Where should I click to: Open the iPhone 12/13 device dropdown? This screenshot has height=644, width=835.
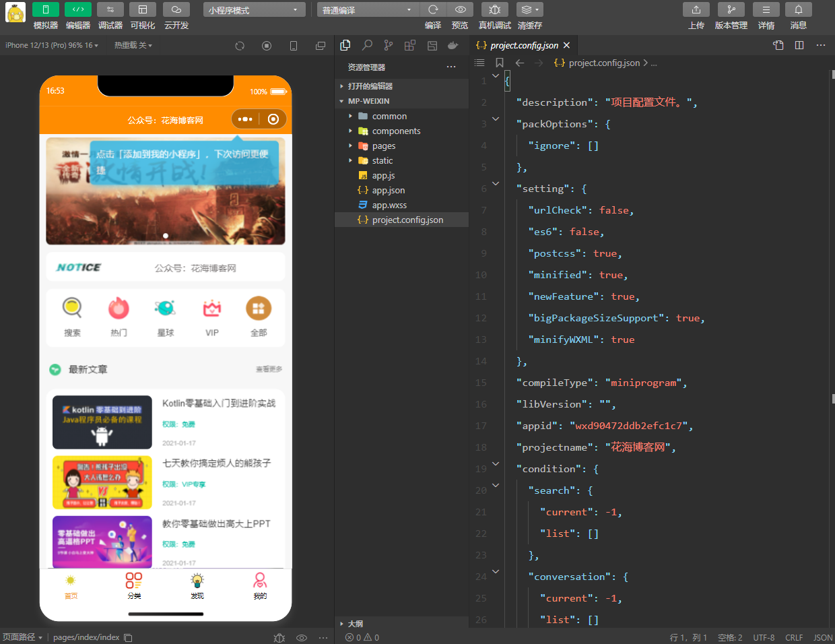[x=52, y=45]
